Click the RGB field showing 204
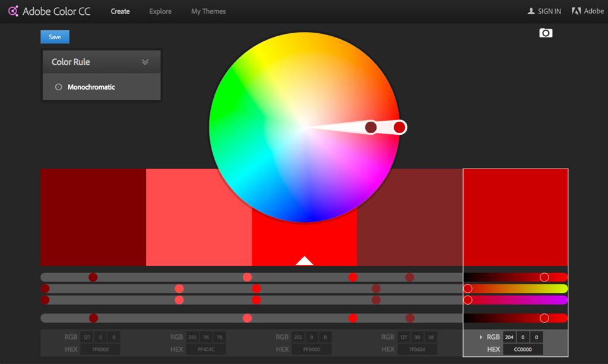The width and height of the screenshot is (608, 364). pyautogui.click(x=509, y=337)
